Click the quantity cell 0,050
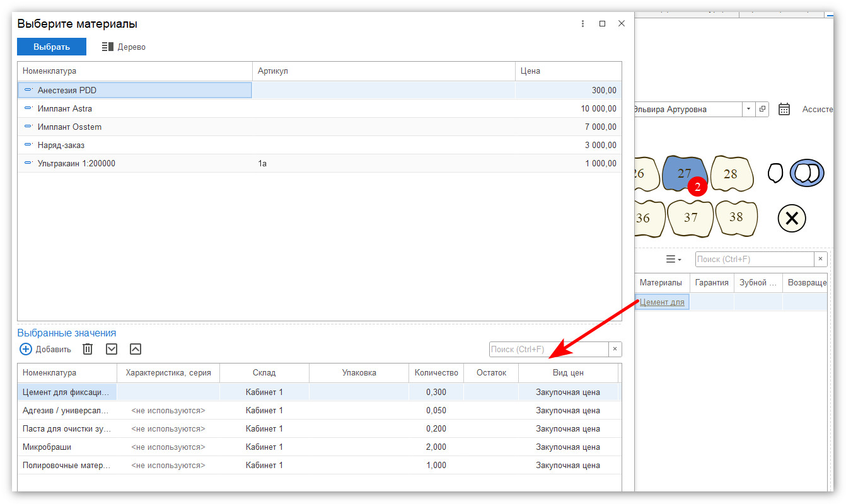846x504 pixels. (436, 410)
